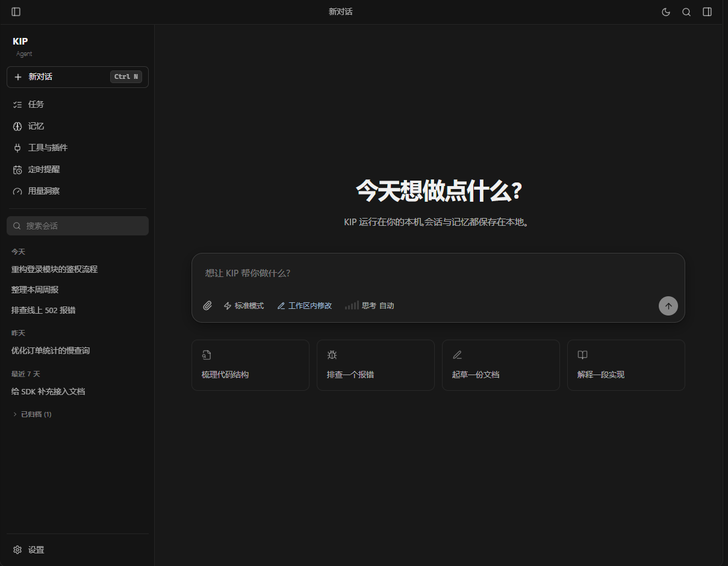Click the KIP Agent logo title

tap(22, 46)
